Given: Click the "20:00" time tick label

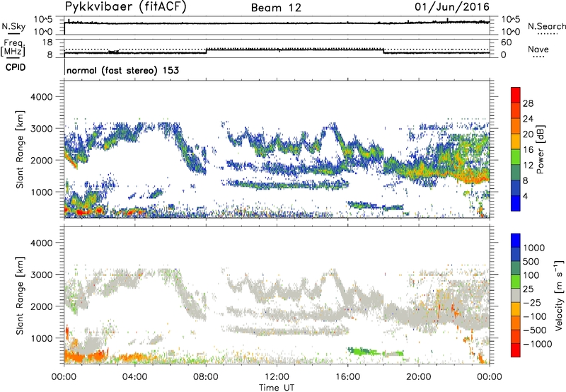Looking at the screenshot, I should 418,377.
